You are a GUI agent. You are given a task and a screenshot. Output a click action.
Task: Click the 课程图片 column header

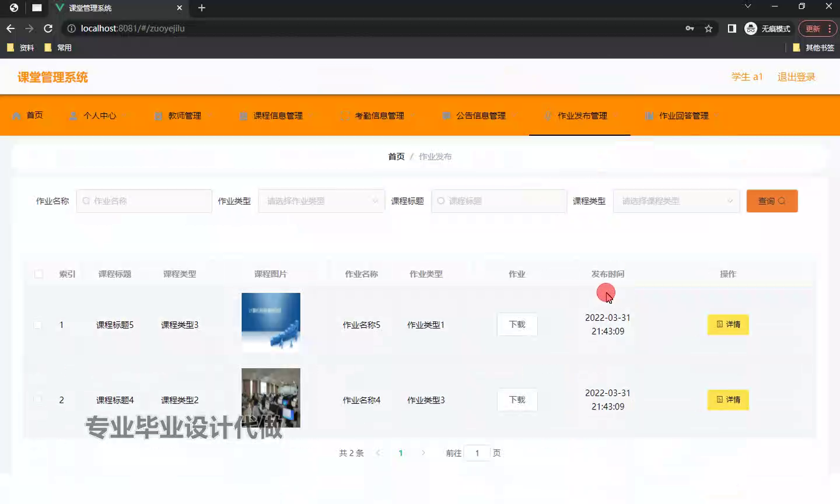pyautogui.click(x=271, y=274)
